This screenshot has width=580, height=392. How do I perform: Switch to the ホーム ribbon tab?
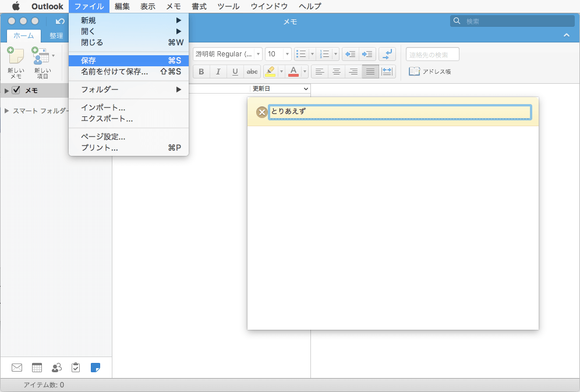(x=24, y=36)
